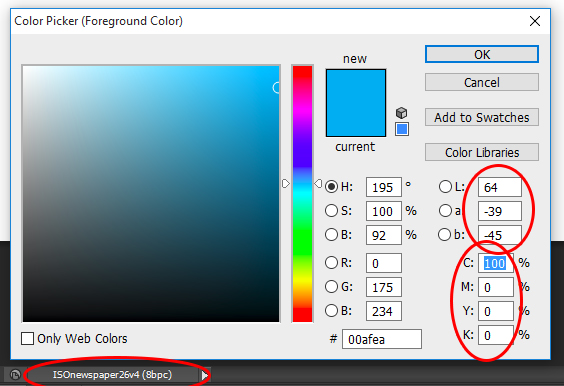Click the new color preview swatch
This screenshot has height=386, width=564.
coord(356,103)
